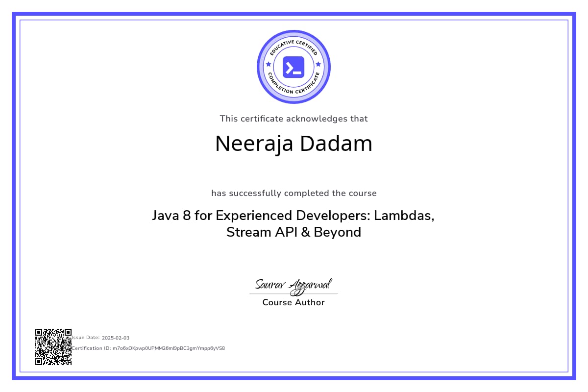Viewport: 588px width, 392px height.
Task: Click the "Stream API & Beyond" title line
Action: (294, 232)
